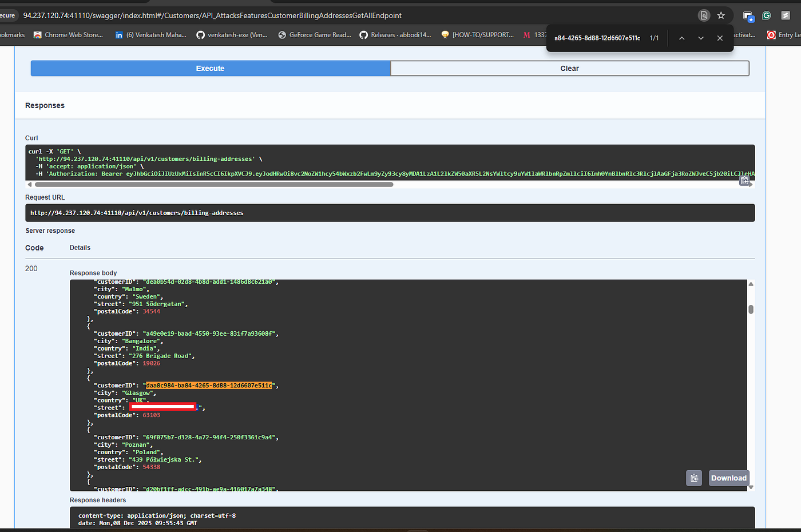This screenshot has width=801, height=532.
Task: Open the HOW-TO/SUPPORT bookmark
Action: coord(478,35)
